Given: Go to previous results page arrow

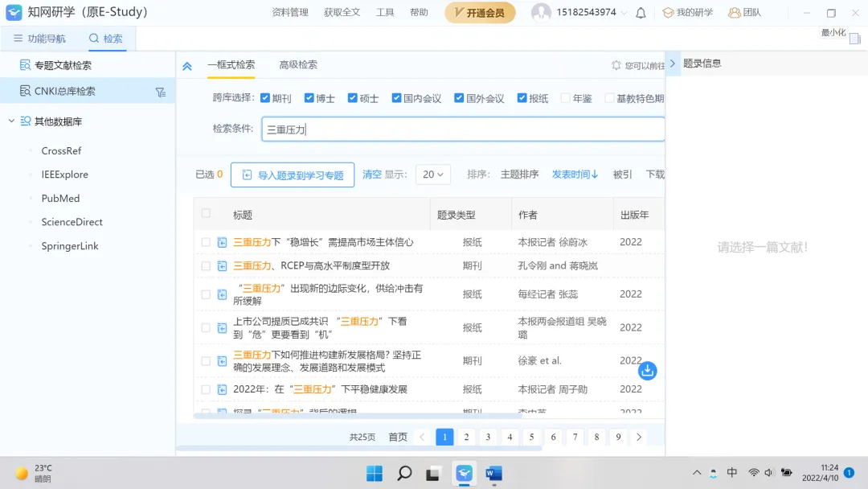Looking at the screenshot, I should (423, 437).
